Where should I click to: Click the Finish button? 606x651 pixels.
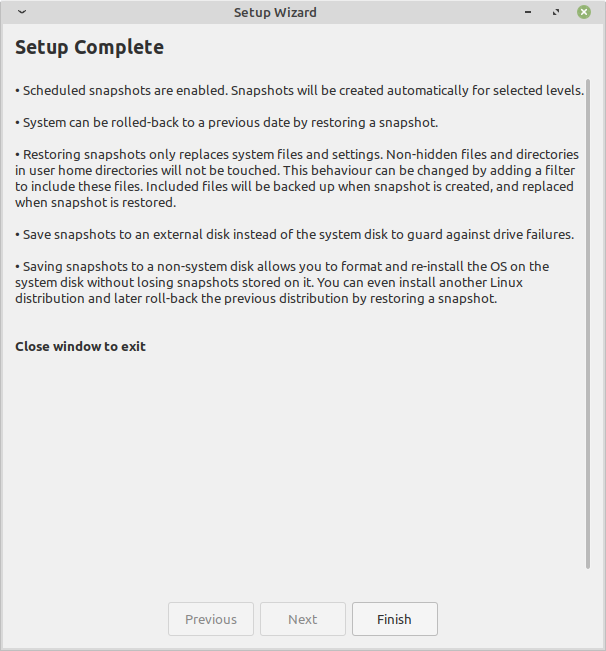pyautogui.click(x=395, y=619)
